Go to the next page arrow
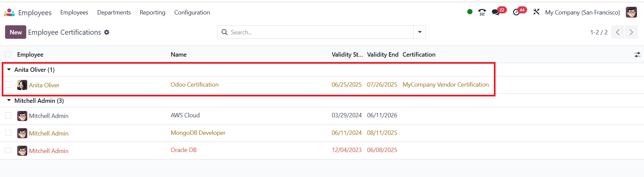 631,32
